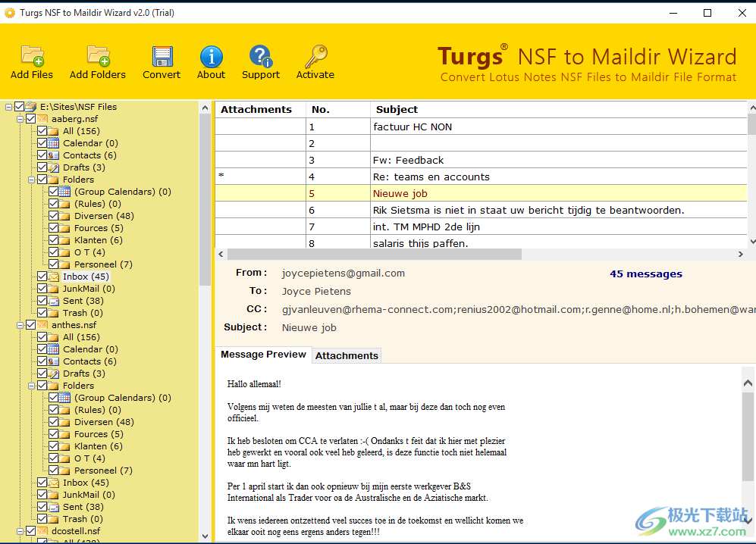Click the Diversen folder icon under aaberg.nsf
The height and width of the screenshot is (544, 756).
point(64,216)
